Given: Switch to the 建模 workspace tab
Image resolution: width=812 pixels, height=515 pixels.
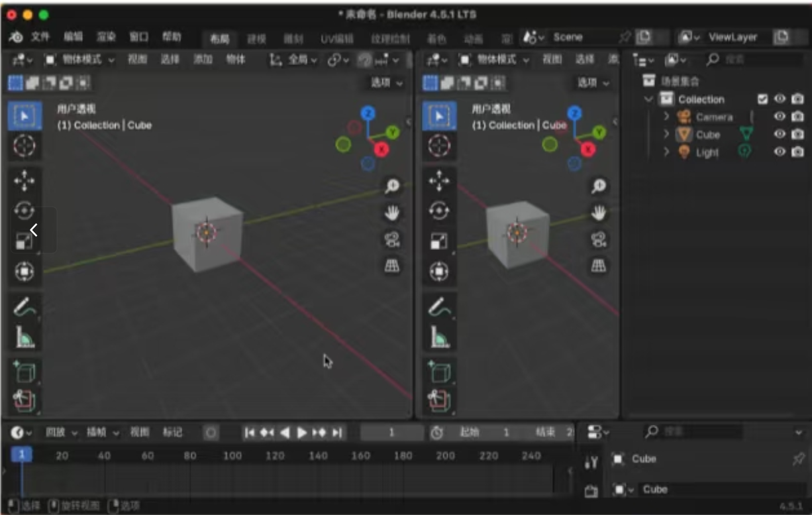Looking at the screenshot, I should click(256, 39).
